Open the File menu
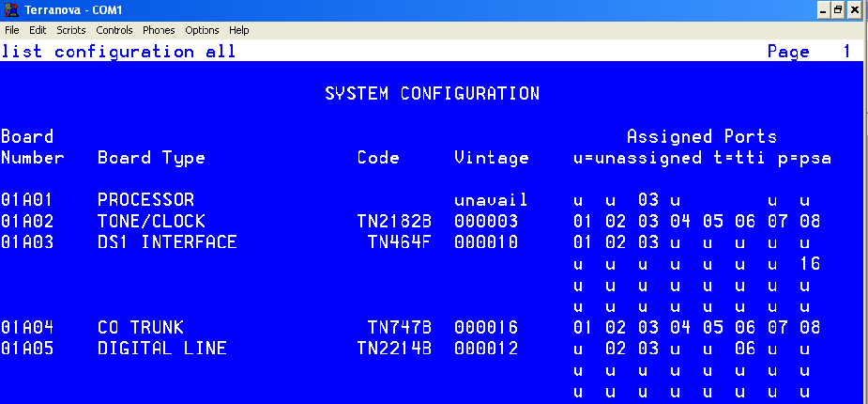Viewport: 868px width, 404px height. point(12,30)
